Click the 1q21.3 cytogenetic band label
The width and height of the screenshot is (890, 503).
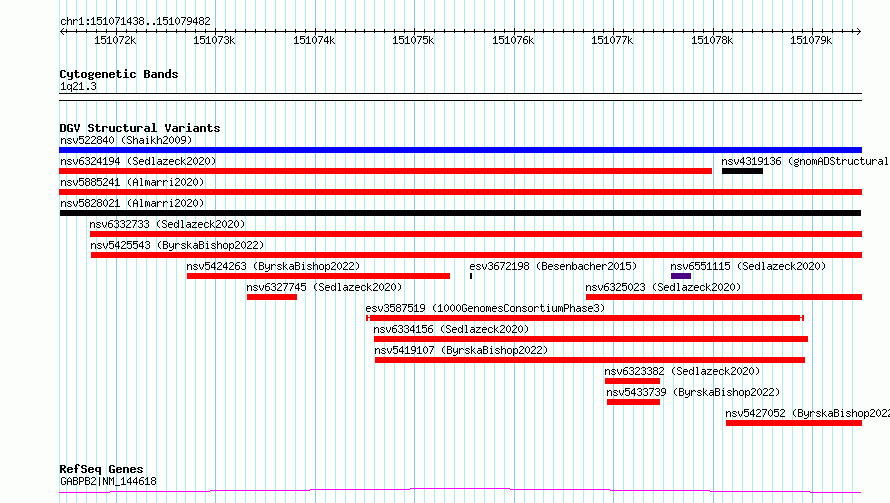(78, 87)
